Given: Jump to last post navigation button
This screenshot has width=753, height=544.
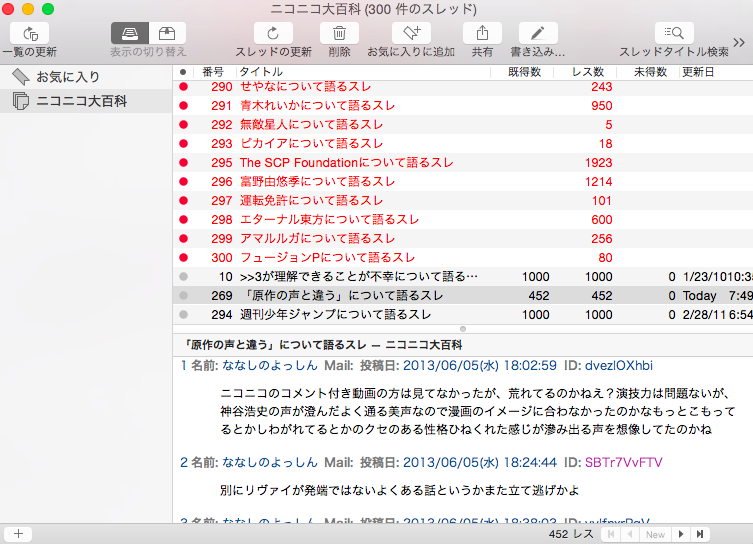Looking at the screenshot, I should pos(700,534).
